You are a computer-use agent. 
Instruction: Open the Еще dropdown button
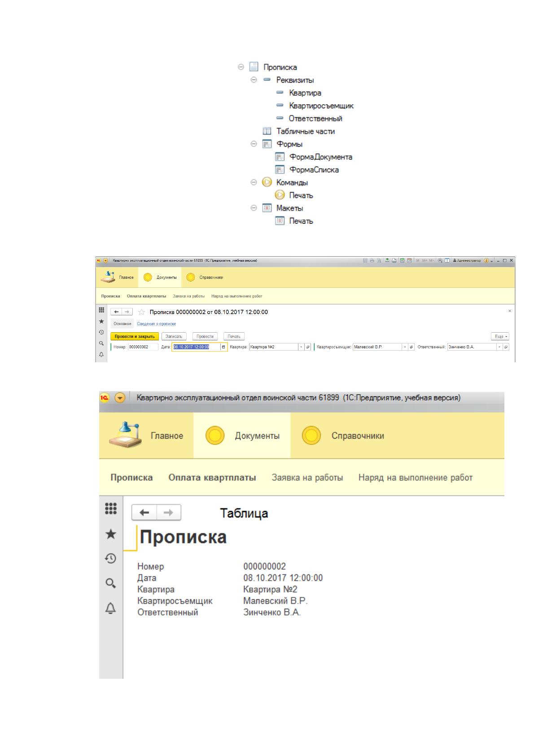(499, 336)
